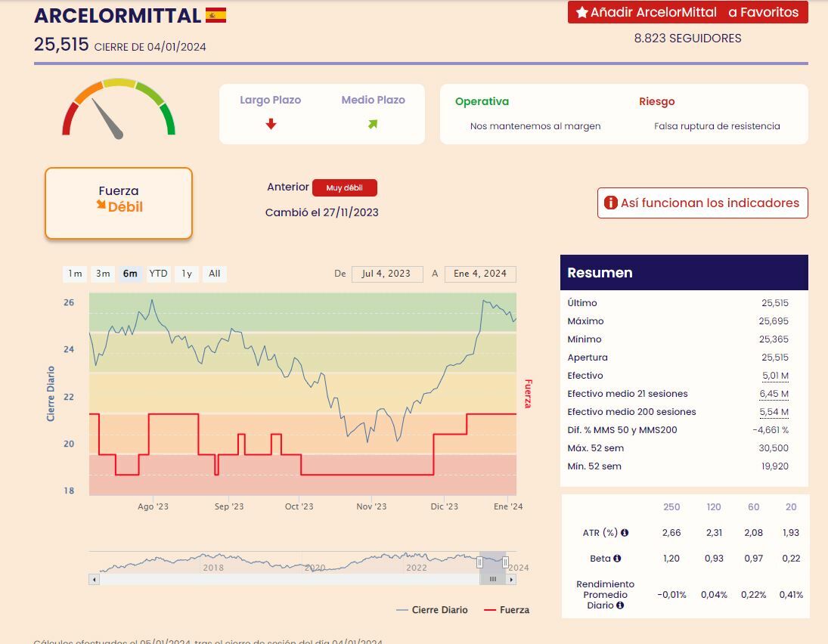Click the Efectivo value 5,01 M
The height and width of the screenshot is (644, 828).
tap(775, 376)
